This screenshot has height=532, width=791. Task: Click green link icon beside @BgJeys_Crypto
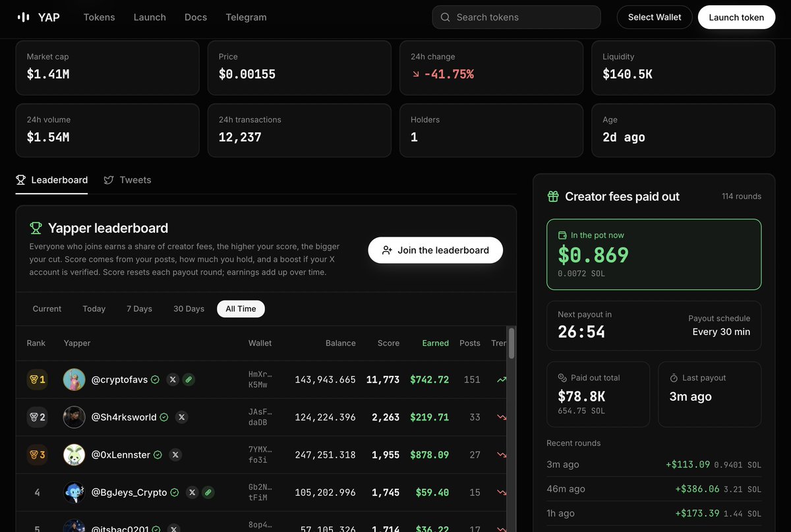click(x=208, y=492)
